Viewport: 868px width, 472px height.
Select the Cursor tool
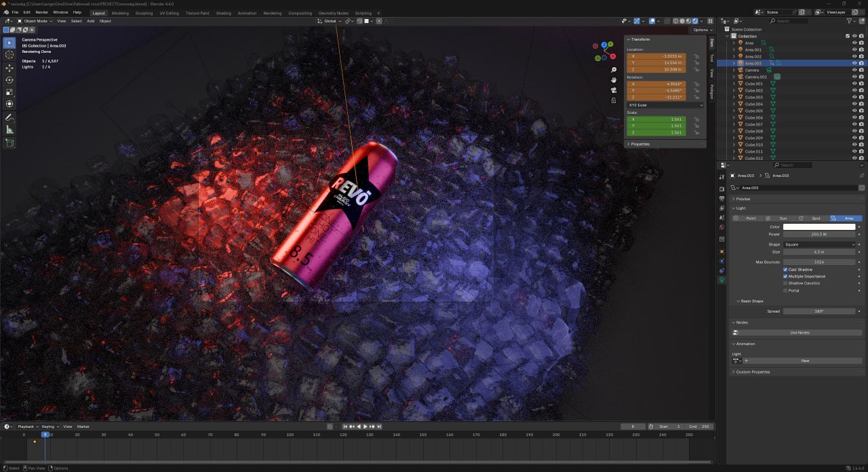(x=9, y=55)
